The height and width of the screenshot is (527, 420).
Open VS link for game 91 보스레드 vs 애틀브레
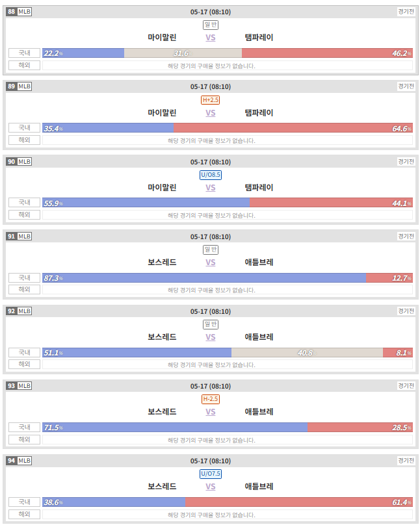coord(211,263)
